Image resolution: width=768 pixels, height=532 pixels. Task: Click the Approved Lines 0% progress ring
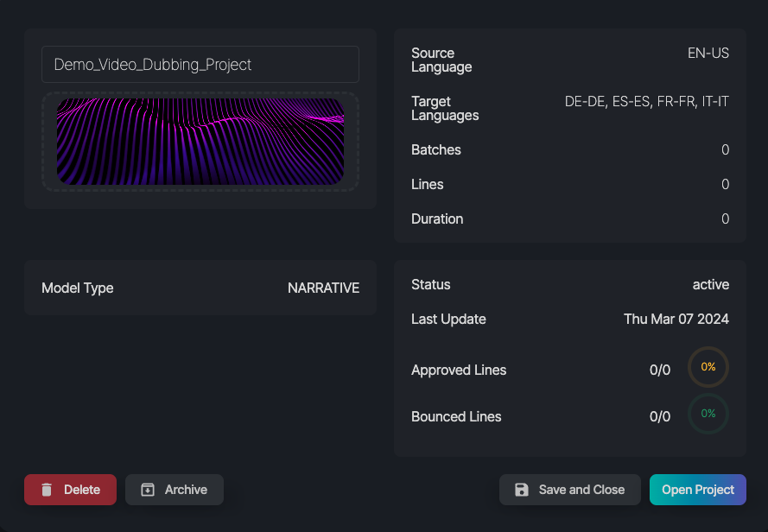click(x=708, y=367)
